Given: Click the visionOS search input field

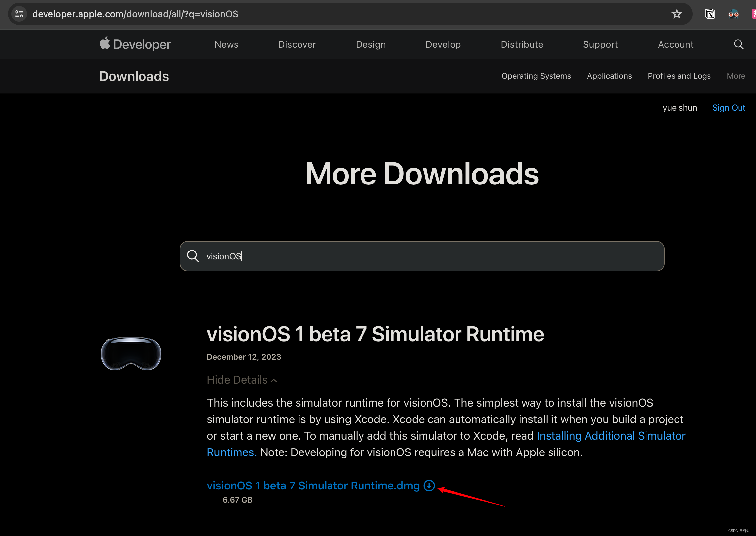Looking at the screenshot, I should (x=422, y=256).
